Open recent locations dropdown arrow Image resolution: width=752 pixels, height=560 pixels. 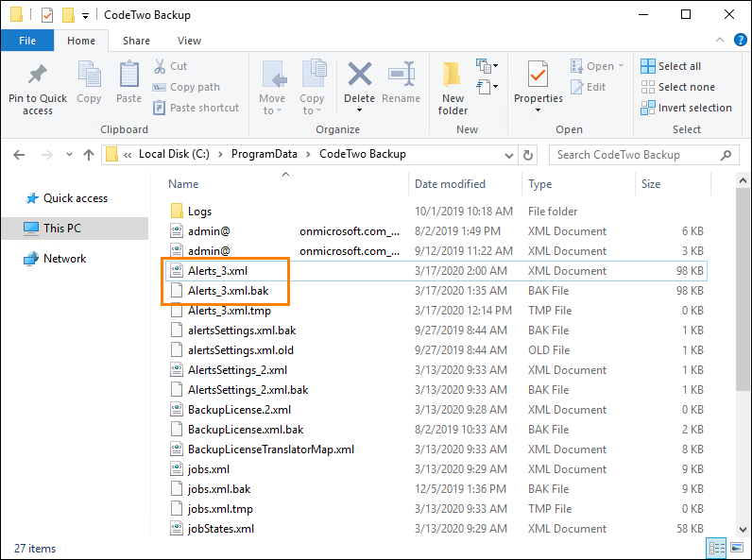(x=70, y=155)
